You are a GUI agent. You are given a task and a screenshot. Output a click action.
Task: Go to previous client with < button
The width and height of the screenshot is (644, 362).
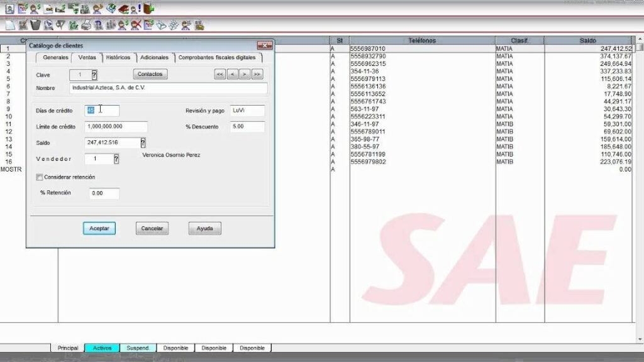point(233,74)
